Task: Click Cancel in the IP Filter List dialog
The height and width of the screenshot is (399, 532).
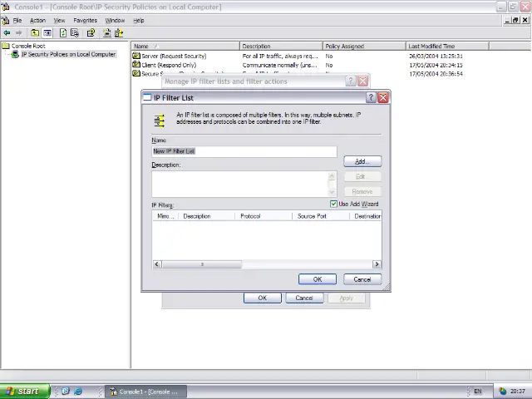Action: click(x=362, y=279)
